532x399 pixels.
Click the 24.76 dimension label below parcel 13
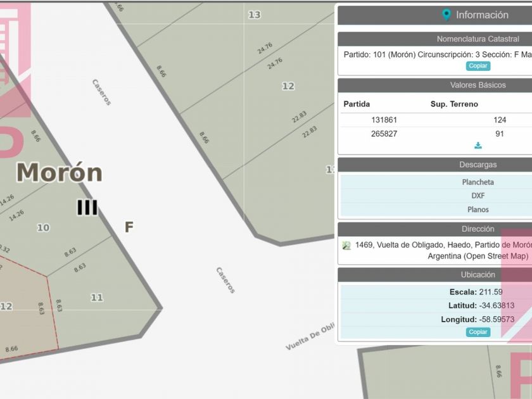265,48
